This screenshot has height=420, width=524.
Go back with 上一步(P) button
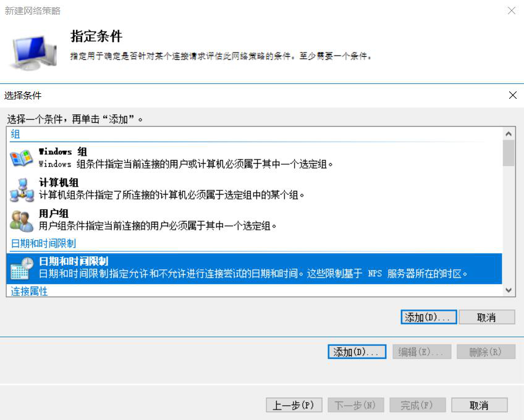294,405
